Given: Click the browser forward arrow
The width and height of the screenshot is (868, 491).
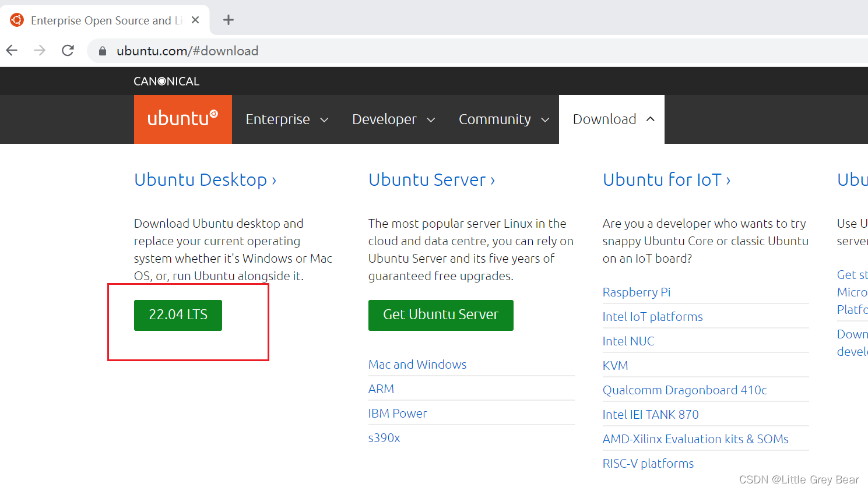Looking at the screenshot, I should (x=40, y=51).
